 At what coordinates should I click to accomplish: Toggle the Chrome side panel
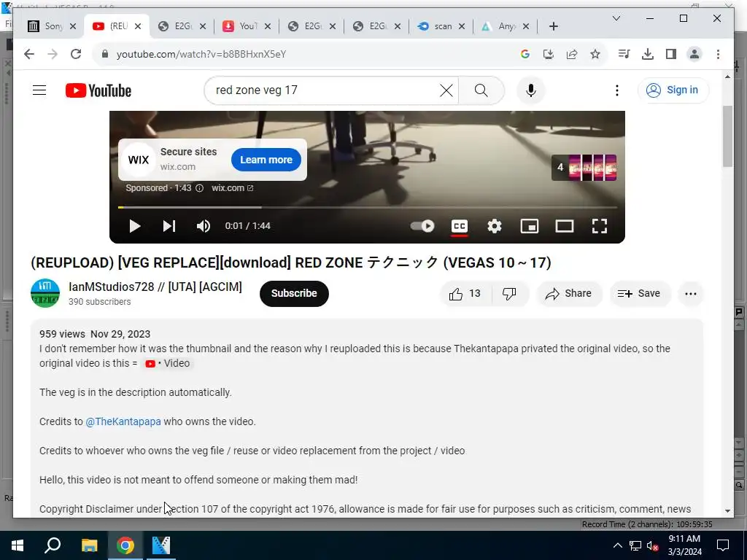tap(671, 54)
